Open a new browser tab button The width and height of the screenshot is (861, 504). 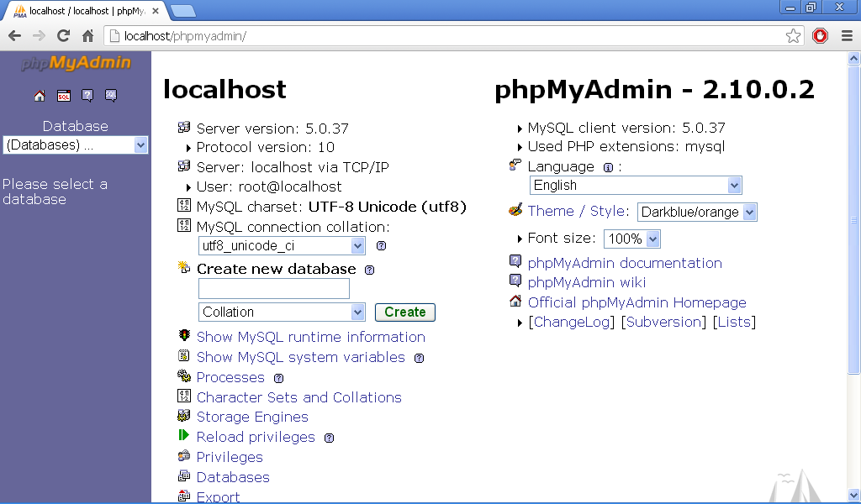tap(182, 11)
